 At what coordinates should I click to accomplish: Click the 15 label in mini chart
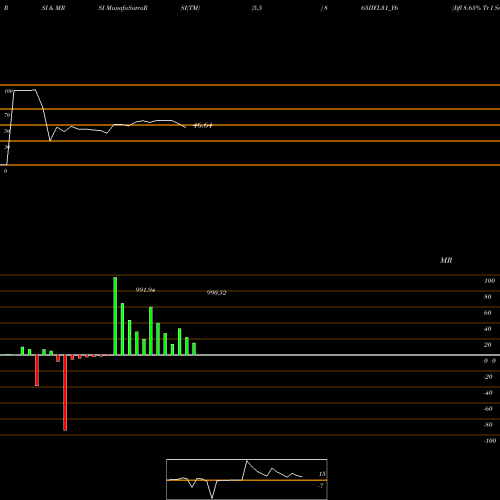coord(322,474)
